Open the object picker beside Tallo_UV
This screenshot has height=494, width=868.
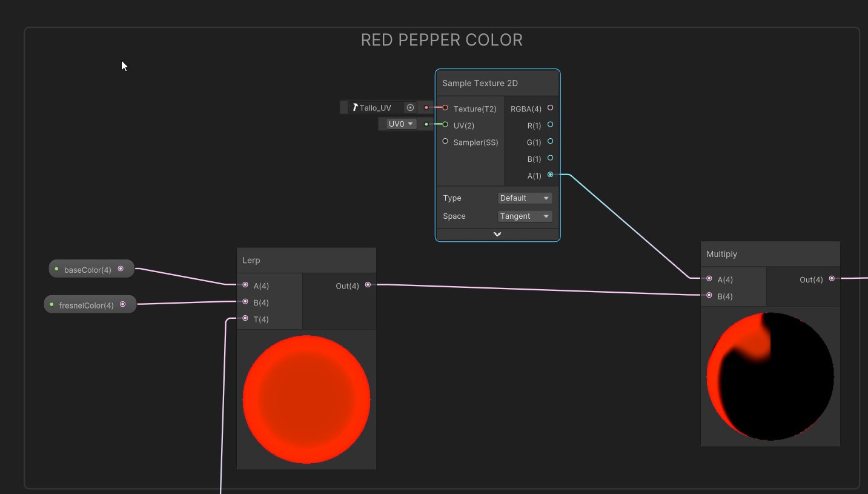pyautogui.click(x=410, y=108)
